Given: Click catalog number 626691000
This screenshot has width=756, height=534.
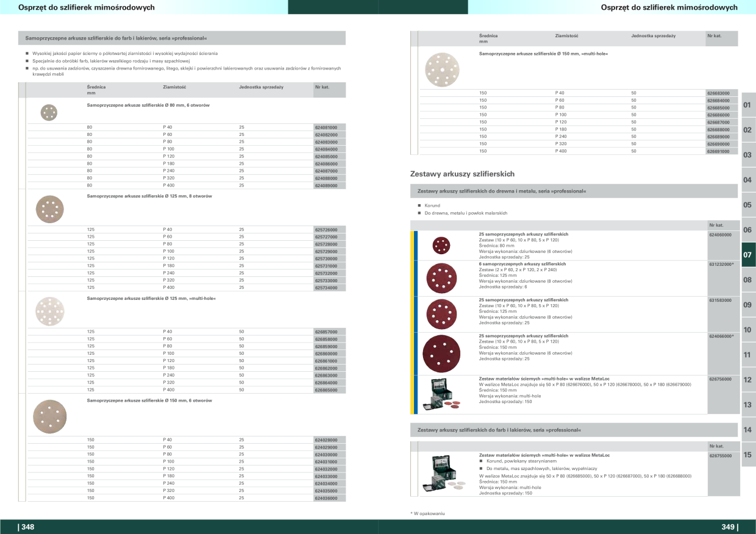Looking at the screenshot, I should [x=718, y=151].
